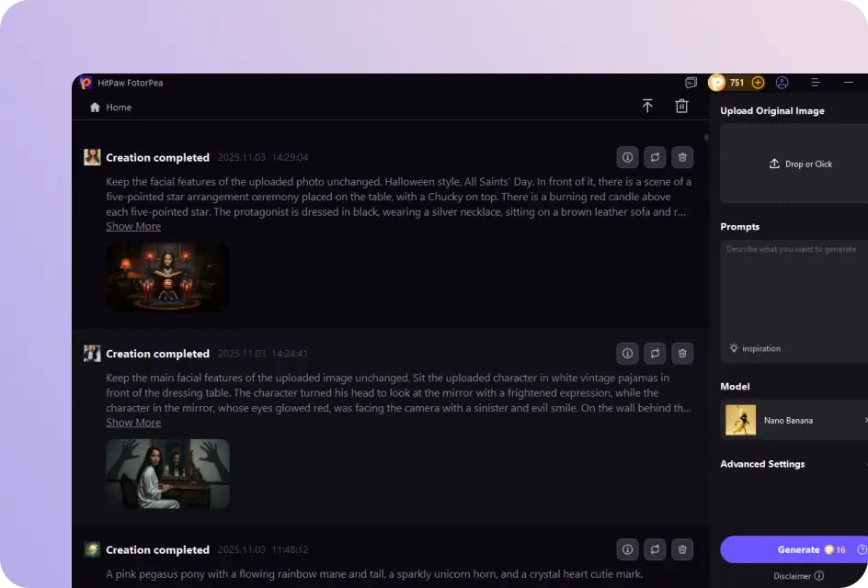This screenshot has width=868, height=588.
Task: Expand Show More on Halloween prompt
Action: click(133, 227)
